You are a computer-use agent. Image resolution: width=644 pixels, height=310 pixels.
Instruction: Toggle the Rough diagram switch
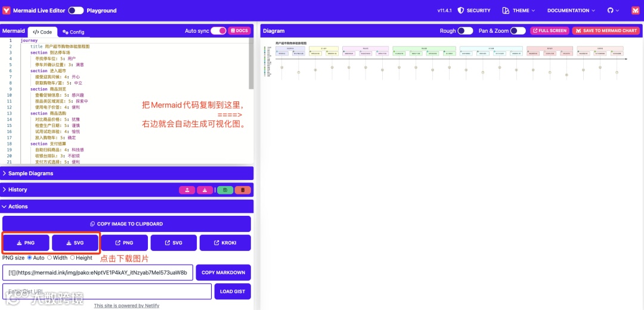point(466,31)
